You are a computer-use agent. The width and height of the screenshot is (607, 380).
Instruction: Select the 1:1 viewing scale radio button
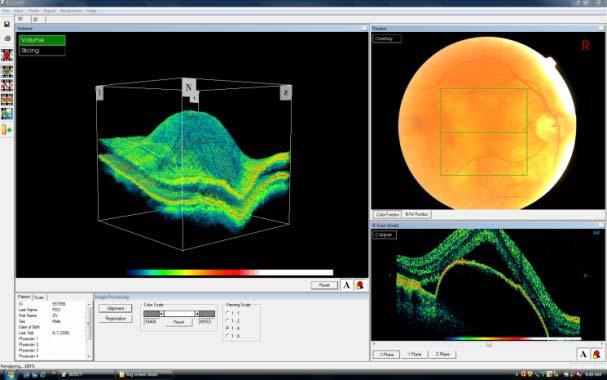(x=228, y=313)
